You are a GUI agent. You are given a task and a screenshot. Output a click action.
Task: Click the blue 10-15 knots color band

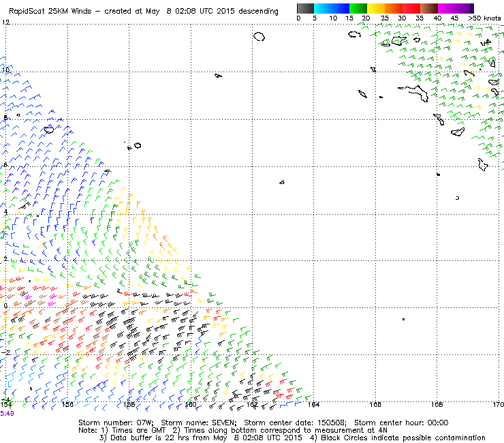pyautogui.click(x=341, y=8)
